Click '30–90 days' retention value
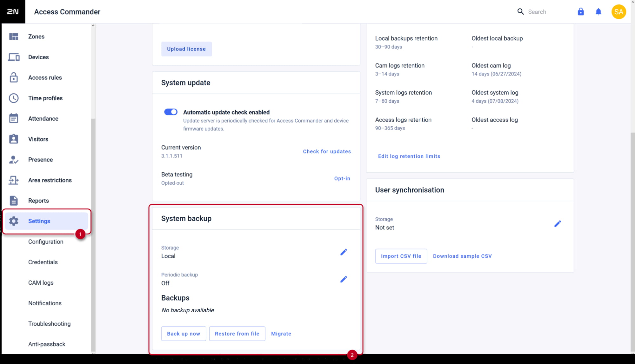Image resolution: width=635 pixels, height=364 pixels. [x=389, y=47]
